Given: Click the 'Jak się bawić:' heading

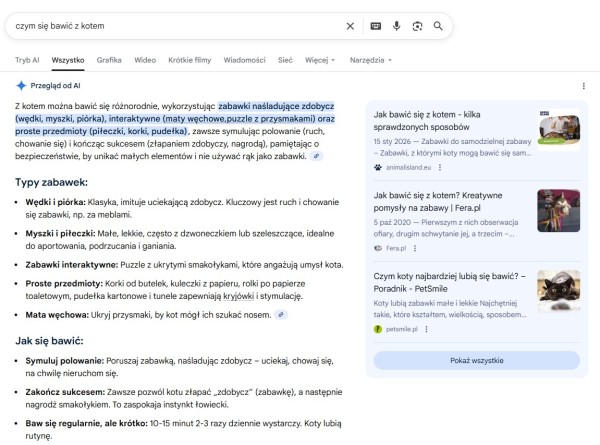Looking at the screenshot, I should (x=49, y=341).
